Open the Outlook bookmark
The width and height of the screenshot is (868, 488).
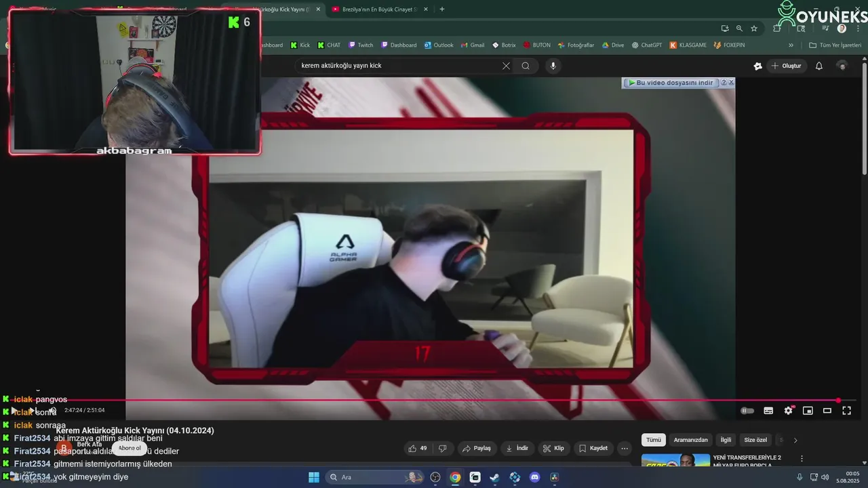(439, 45)
